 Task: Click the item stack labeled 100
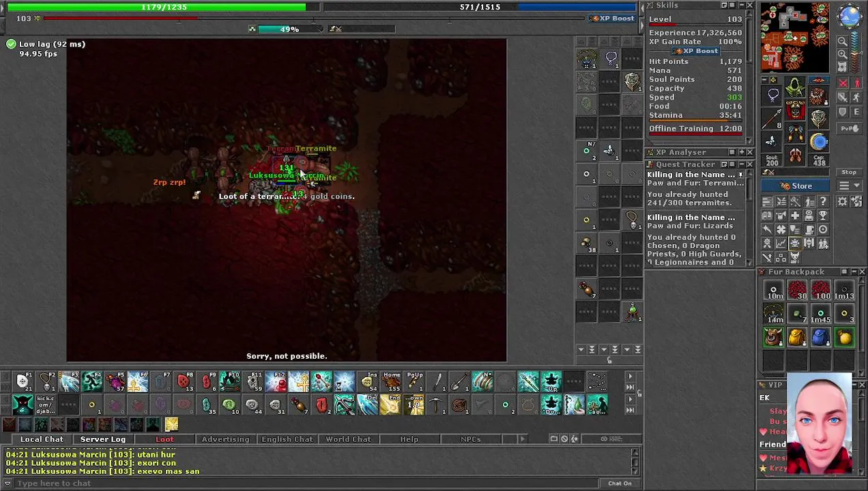[x=820, y=291]
